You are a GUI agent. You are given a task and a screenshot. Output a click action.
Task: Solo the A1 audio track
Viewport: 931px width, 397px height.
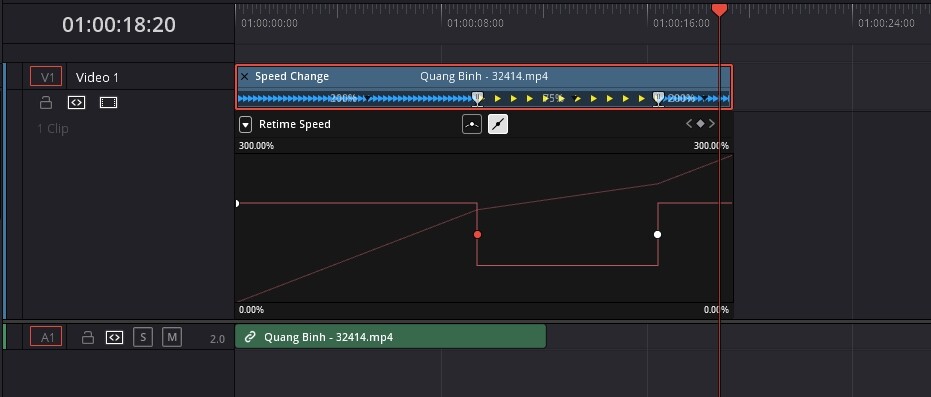(x=142, y=338)
